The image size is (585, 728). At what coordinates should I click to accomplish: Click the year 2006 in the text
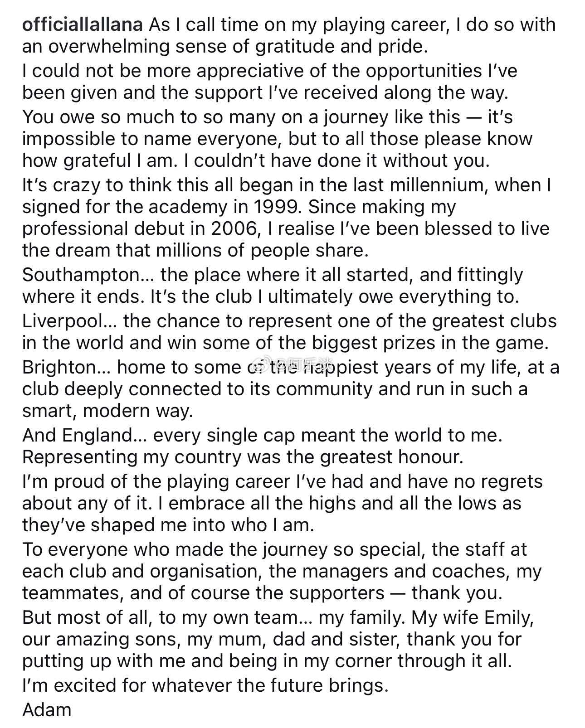click(234, 229)
